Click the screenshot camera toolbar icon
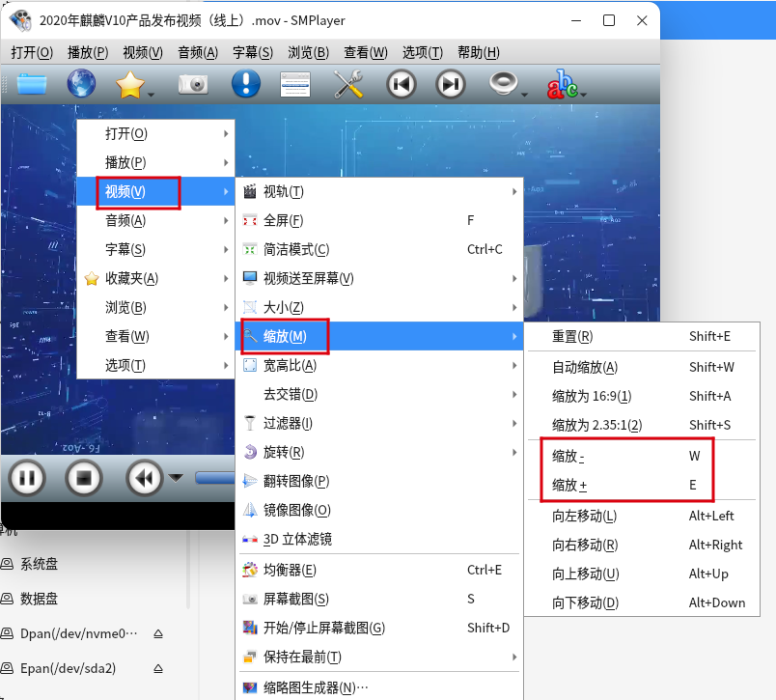 point(193,85)
